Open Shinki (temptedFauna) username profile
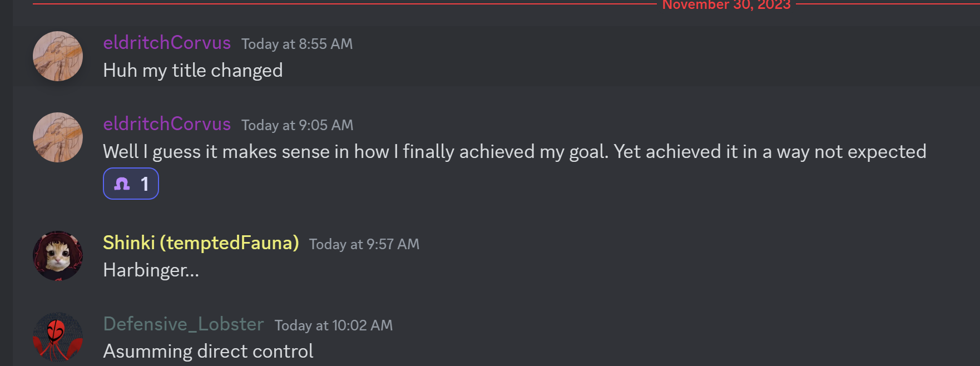The height and width of the screenshot is (366, 980). tap(201, 243)
